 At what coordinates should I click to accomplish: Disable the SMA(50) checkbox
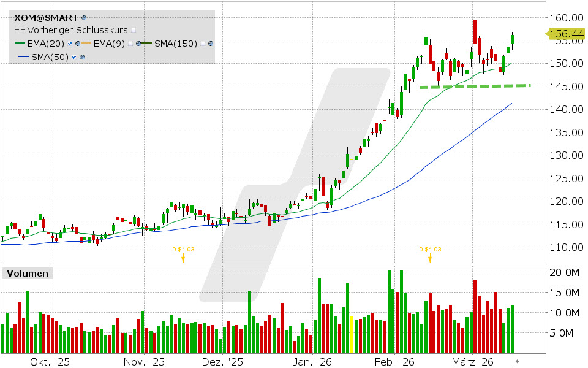pyautogui.click(x=73, y=57)
